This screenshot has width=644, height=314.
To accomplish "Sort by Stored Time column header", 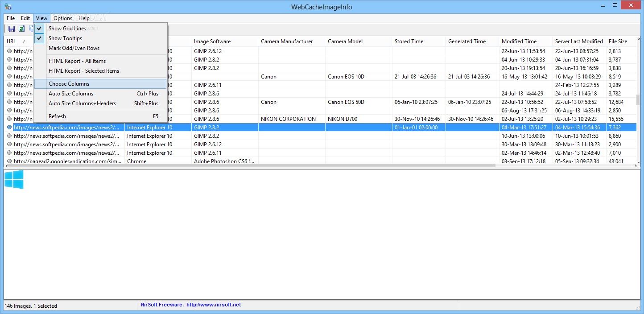I will (419, 41).
